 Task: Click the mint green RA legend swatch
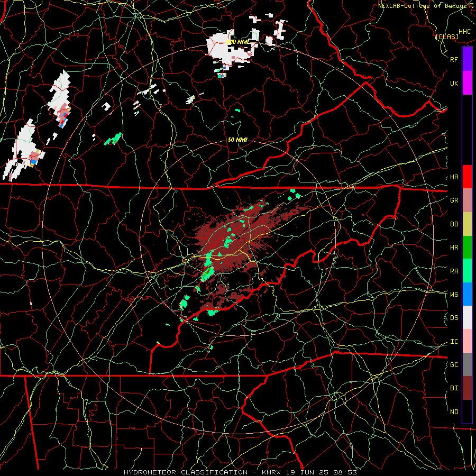coord(467,271)
